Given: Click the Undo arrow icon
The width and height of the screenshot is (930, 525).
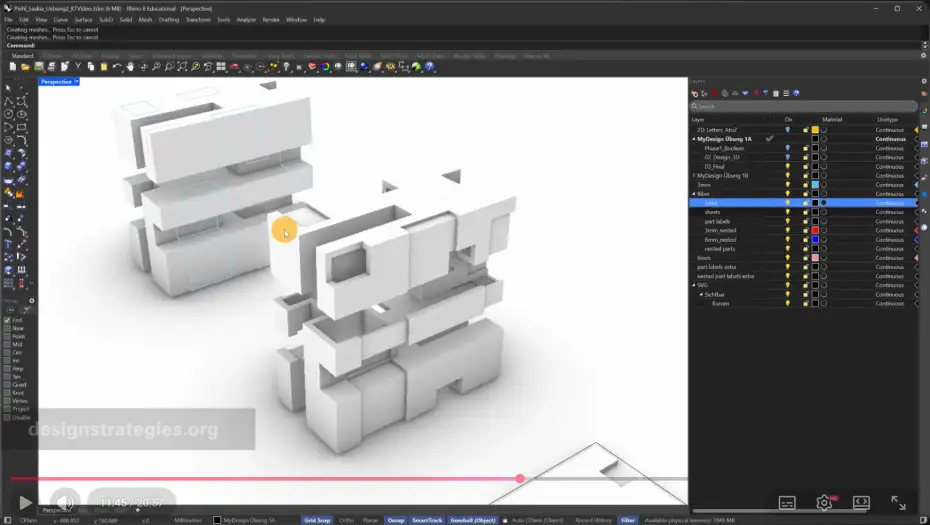Looking at the screenshot, I should click(x=117, y=67).
